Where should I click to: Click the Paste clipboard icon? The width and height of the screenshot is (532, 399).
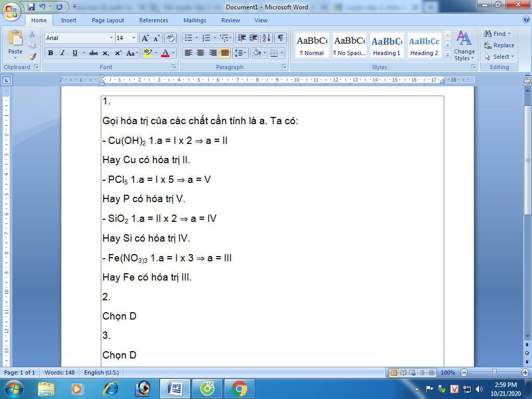click(15, 38)
